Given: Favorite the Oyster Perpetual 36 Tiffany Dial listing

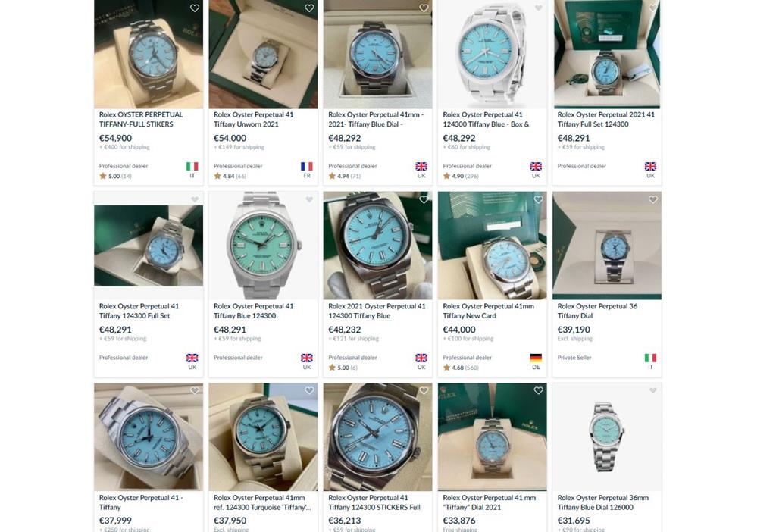Looking at the screenshot, I should (653, 199).
